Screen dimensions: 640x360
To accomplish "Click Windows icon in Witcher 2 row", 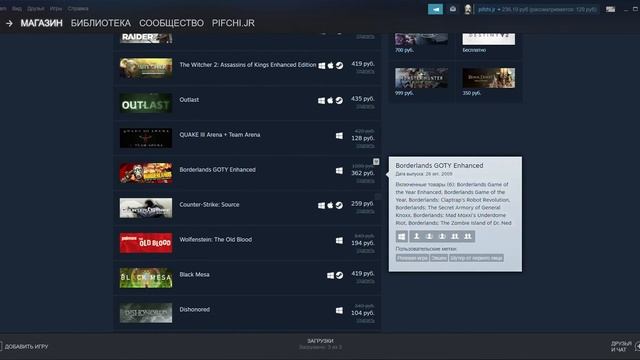I will click(x=322, y=65).
